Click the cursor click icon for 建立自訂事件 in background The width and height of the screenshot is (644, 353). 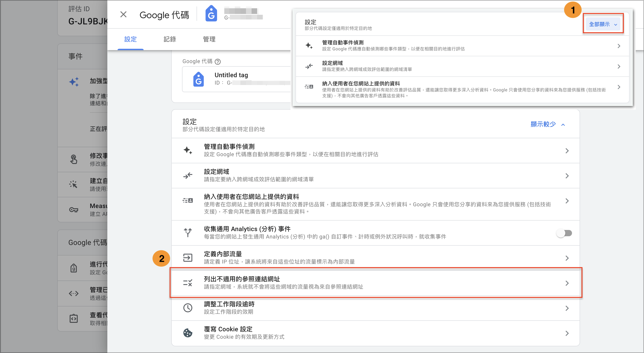73,184
